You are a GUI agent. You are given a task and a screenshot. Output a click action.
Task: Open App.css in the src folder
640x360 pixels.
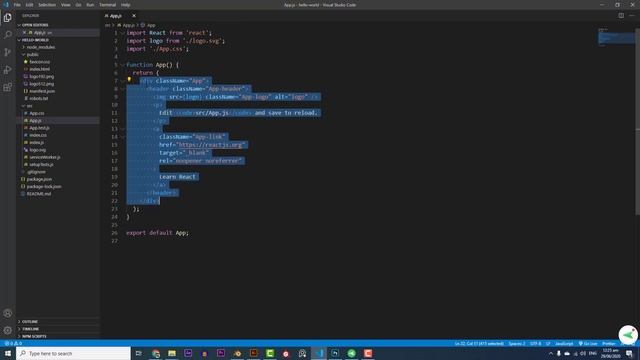pyautogui.click(x=37, y=113)
